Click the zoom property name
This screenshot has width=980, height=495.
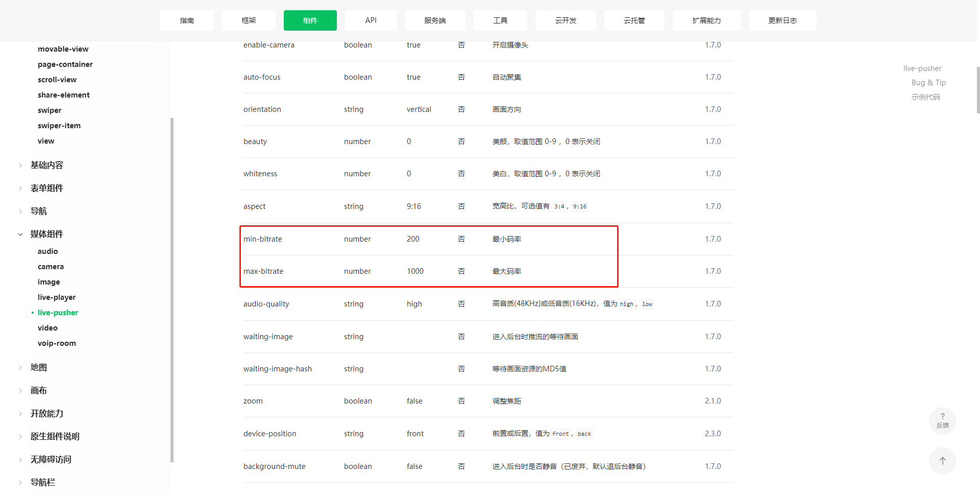[x=253, y=401]
